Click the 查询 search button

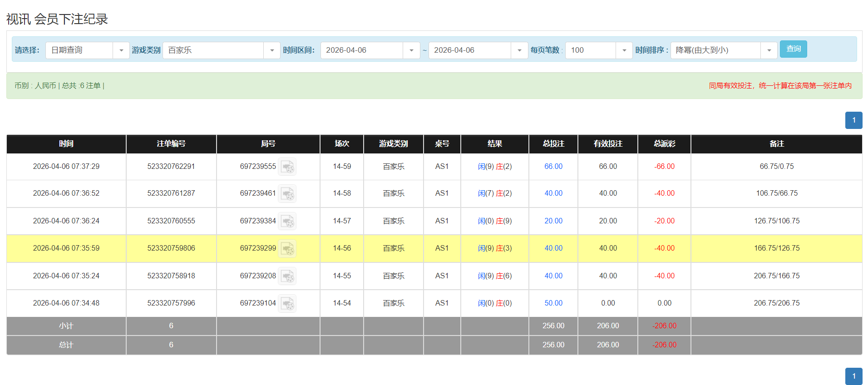pyautogui.click(x=793, y=49)
